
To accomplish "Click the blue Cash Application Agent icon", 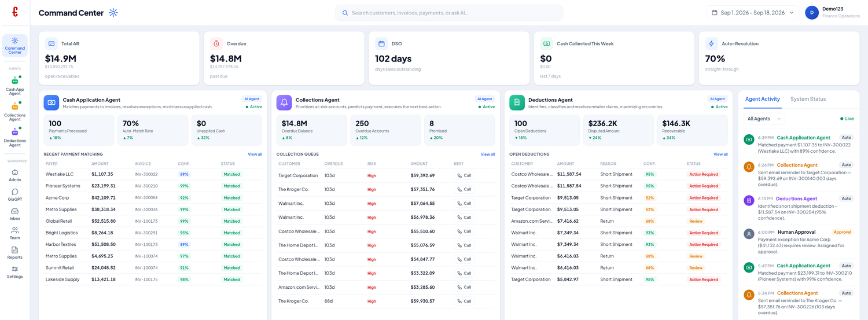I will pos(52,102).
